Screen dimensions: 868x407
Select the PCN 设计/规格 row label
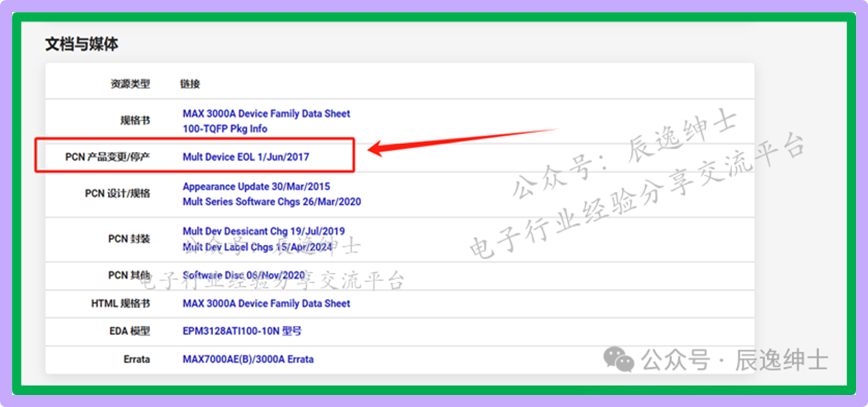coord(117,193)
